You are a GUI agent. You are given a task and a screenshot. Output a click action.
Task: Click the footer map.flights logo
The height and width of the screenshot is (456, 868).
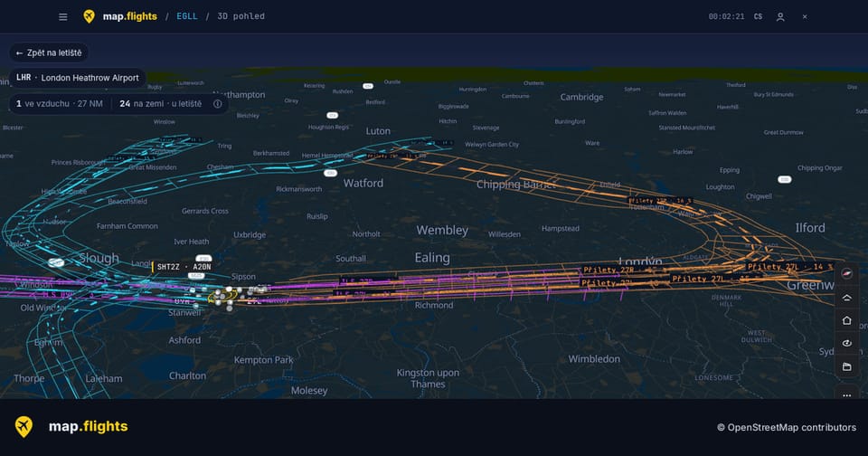[x=71, y=426]
